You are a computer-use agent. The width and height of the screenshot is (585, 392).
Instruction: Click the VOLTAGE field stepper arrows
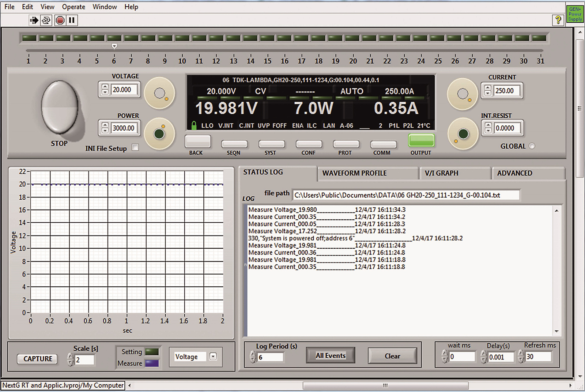(105, 90)
